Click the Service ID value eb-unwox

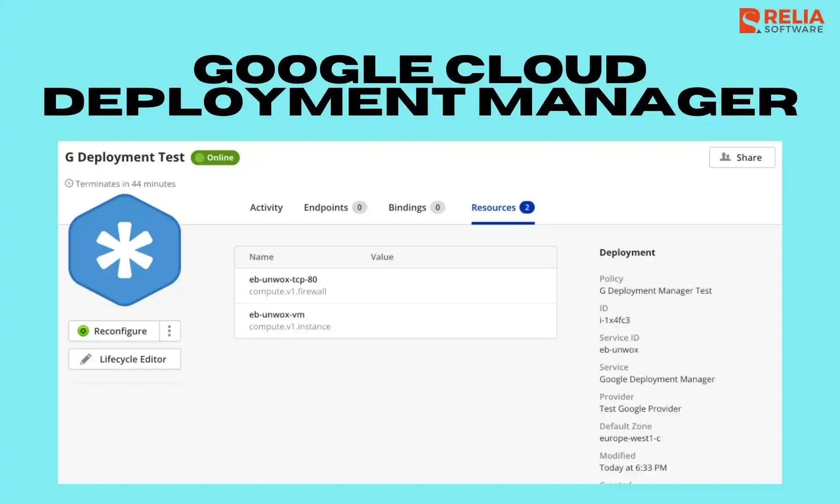619,349
